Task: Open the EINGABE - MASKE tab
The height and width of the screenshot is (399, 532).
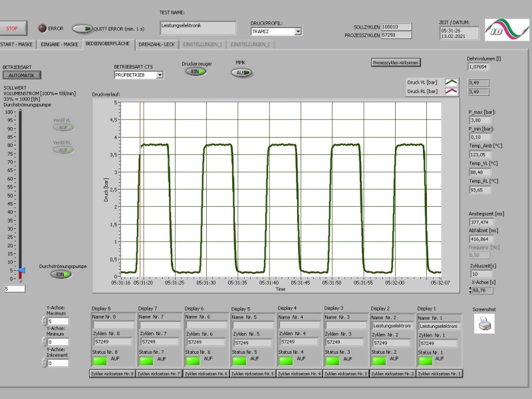Action: pos(59,45)
